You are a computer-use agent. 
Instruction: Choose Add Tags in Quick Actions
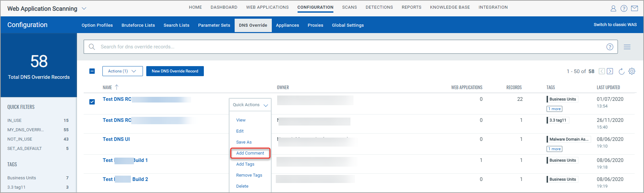coord(245,164)
